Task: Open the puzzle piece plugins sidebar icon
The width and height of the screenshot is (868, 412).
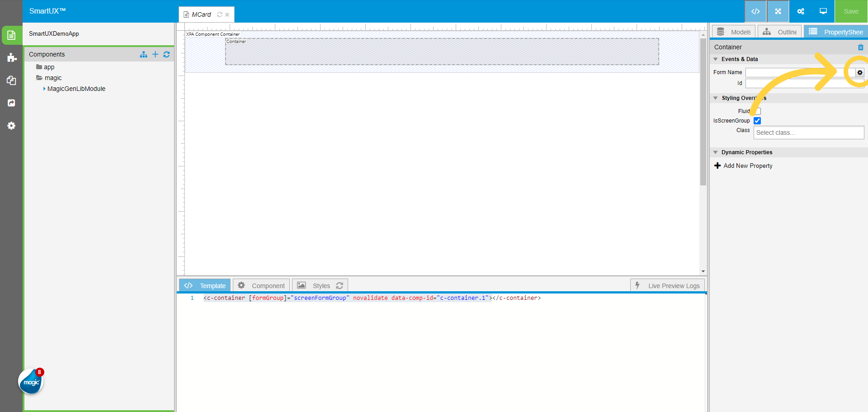Action: pyautogui.click(x=11, y=57)
